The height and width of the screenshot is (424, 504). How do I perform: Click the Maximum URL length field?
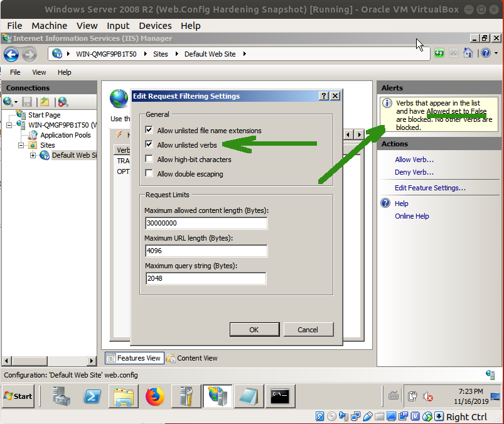pyautogui.click(x=206, y=251)
